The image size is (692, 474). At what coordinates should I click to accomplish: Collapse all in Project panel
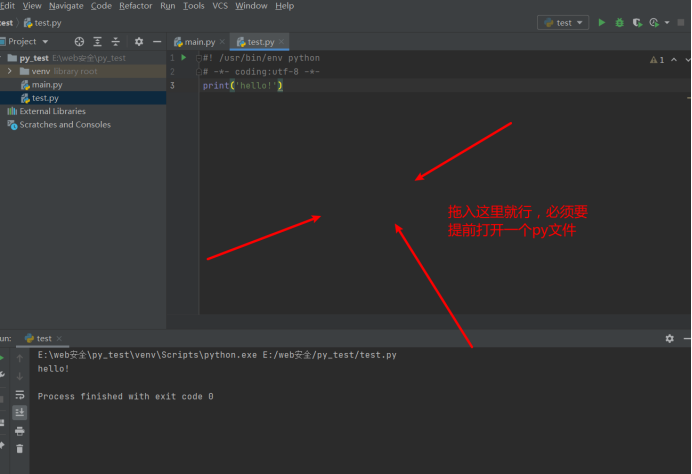point(116,41)
